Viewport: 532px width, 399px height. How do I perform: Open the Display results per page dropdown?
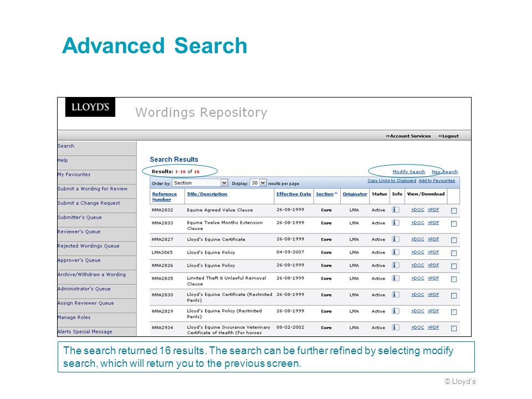coord(258,183)
